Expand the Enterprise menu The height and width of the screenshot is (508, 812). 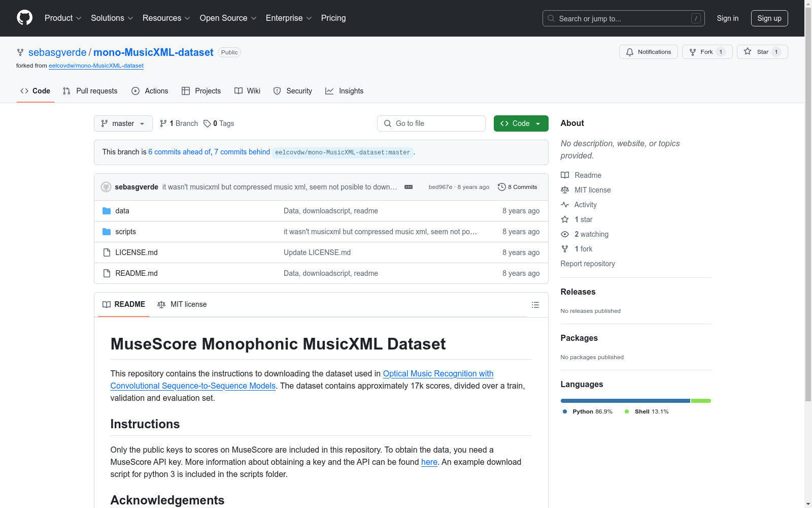coord(289,18)
